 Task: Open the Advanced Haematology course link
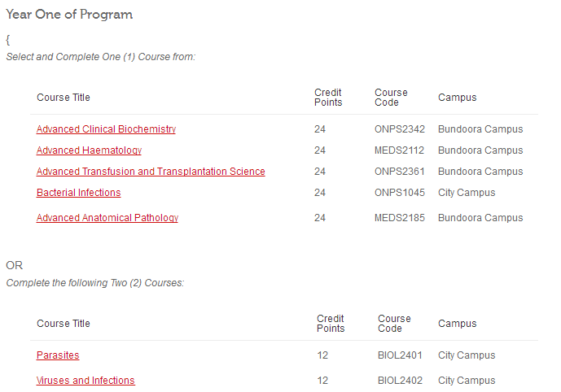pos(89,150)
